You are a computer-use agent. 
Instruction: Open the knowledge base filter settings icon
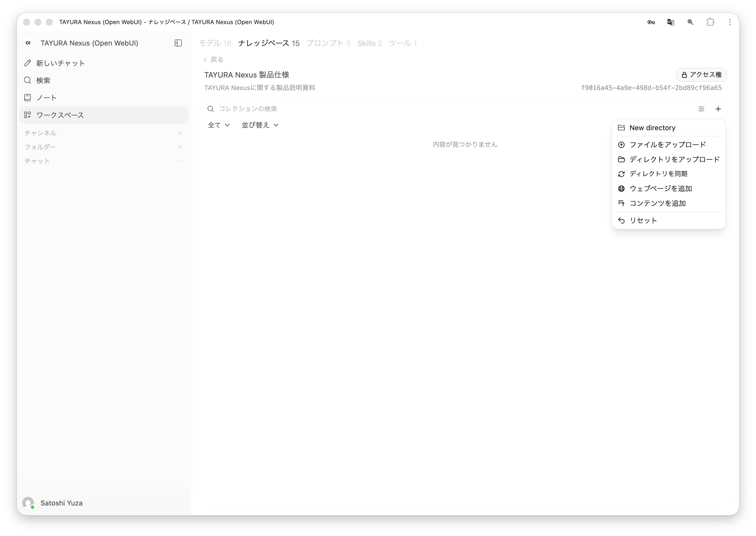[x=701, y=109]
